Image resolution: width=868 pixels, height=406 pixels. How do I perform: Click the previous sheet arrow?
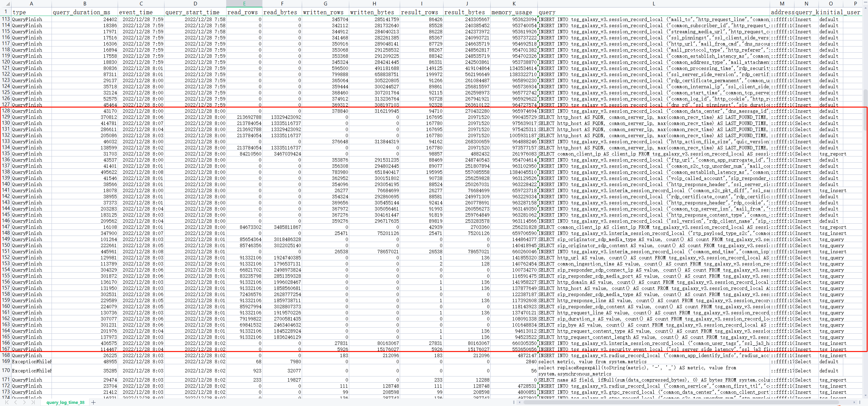[x=16, y=402]
